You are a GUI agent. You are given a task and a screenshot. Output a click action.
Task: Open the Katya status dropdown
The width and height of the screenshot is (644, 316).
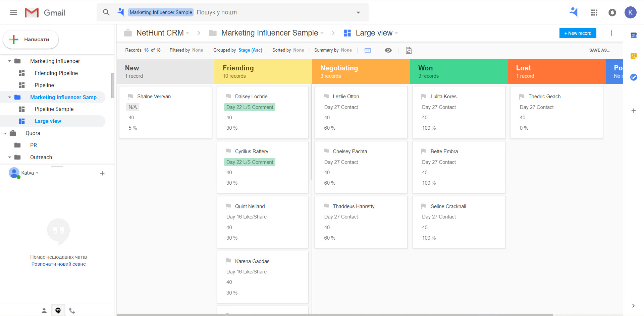(x=37, y=173)
